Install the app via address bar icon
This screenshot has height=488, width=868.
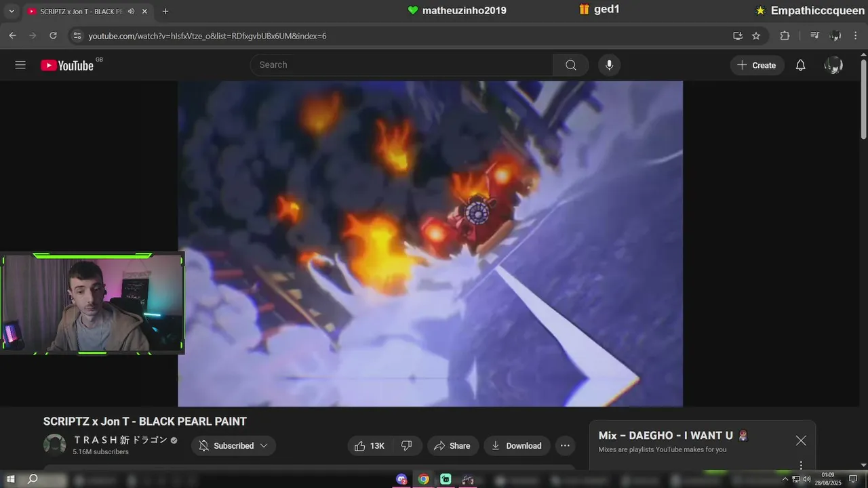coord(738,36)
